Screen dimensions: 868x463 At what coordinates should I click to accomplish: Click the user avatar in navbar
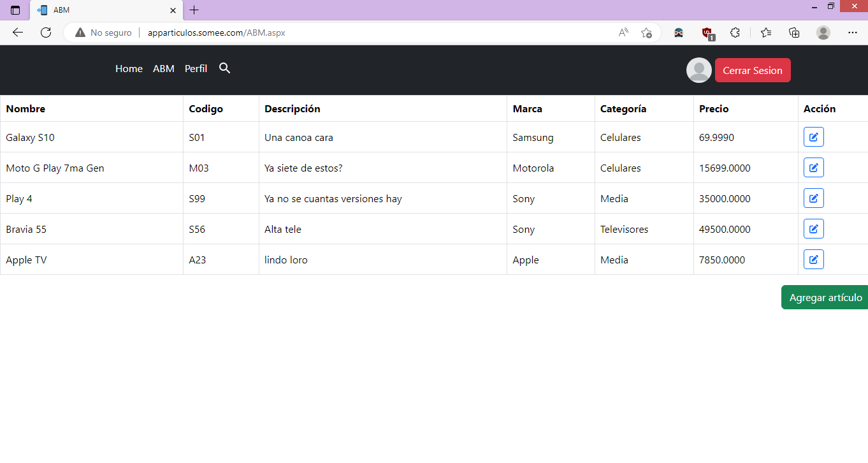click(698, 70)
